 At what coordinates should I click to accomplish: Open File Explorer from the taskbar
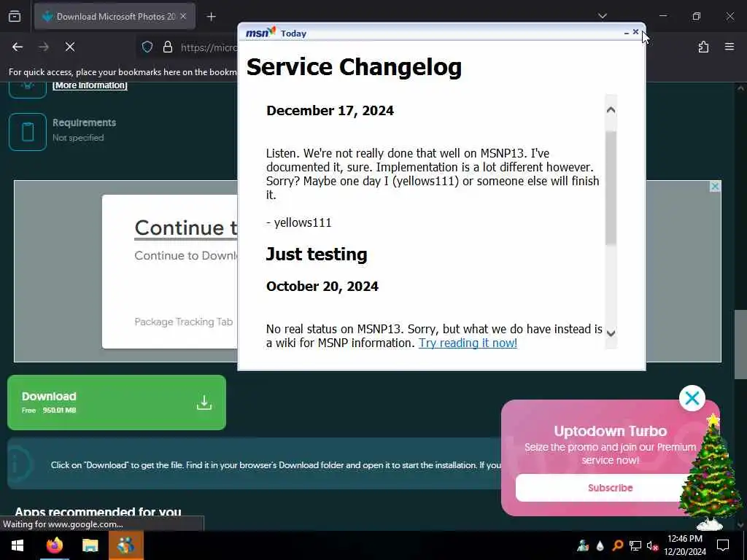[x=90, y=545]
